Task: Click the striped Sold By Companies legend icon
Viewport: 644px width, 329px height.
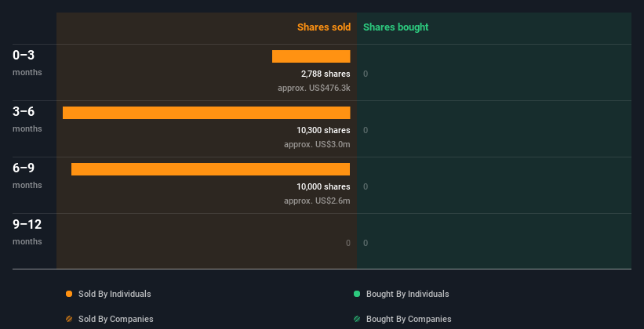Action: [69, 319]
